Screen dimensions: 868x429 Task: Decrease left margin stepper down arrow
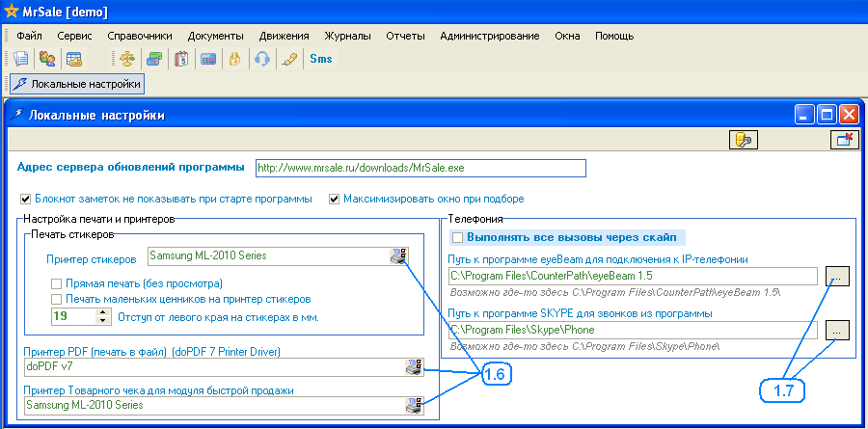coord(103,320)
